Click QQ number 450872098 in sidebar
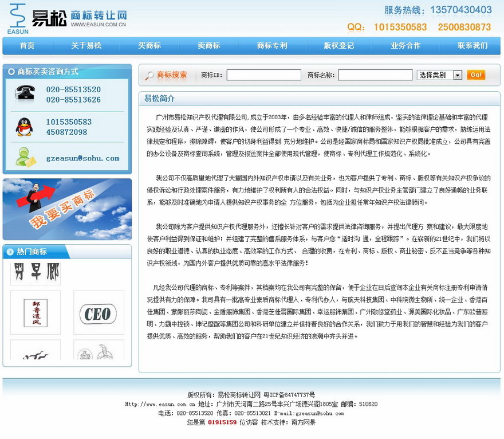The width and height of the screenshot is (504, 439). point(66,132)
